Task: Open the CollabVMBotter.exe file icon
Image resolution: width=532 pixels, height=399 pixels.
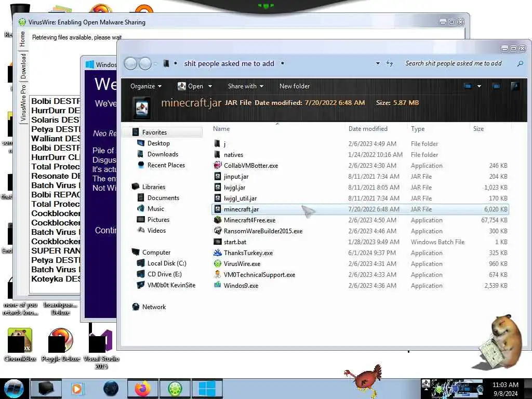Action: coord(218,166)
